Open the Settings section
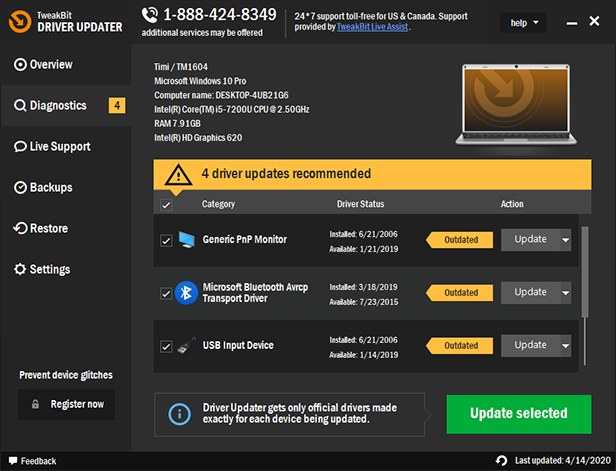The height and width of the screenshot is (471, 616). pos(66,269)
